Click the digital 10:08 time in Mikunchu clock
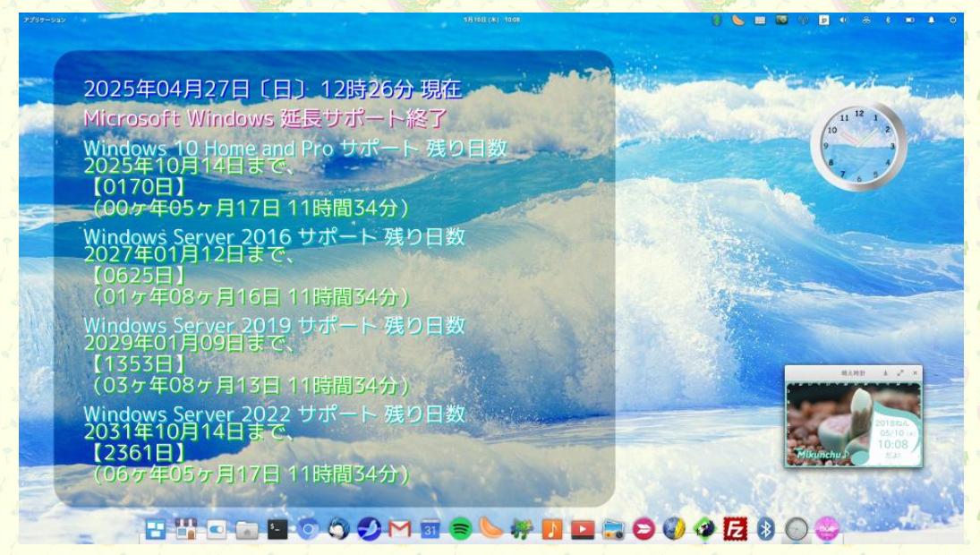This screenshot has height=555, width=980. tap(892, 444)
